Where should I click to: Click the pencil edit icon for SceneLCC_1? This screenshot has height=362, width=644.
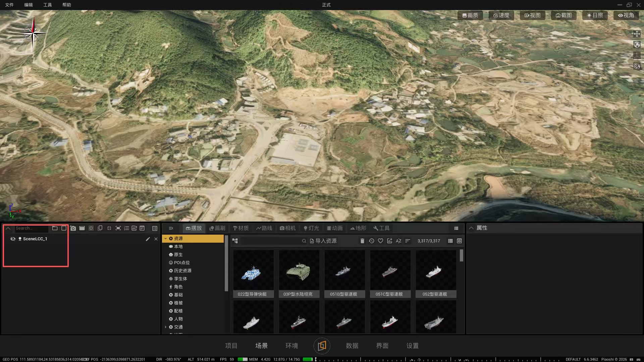148,239
